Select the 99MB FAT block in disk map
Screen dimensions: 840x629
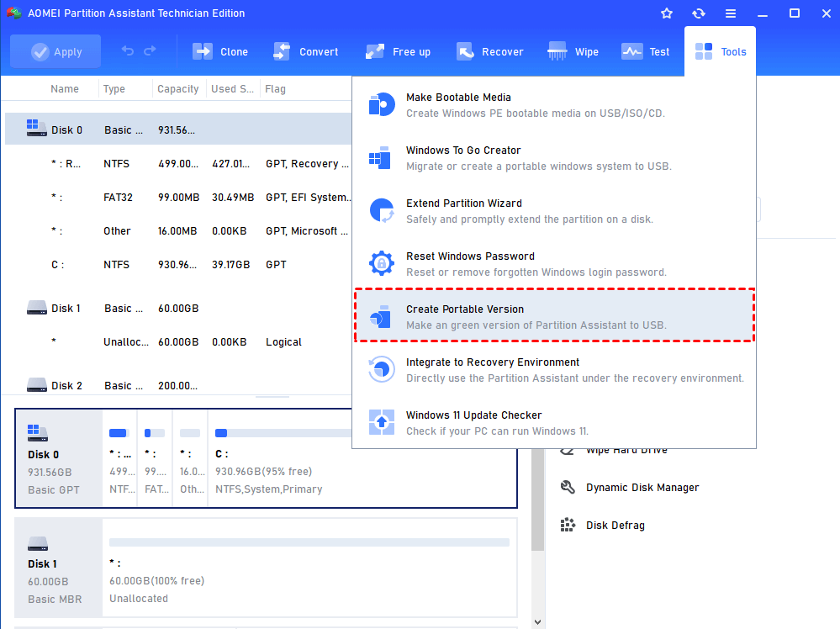pyautogui.click(x=155, y=458)
